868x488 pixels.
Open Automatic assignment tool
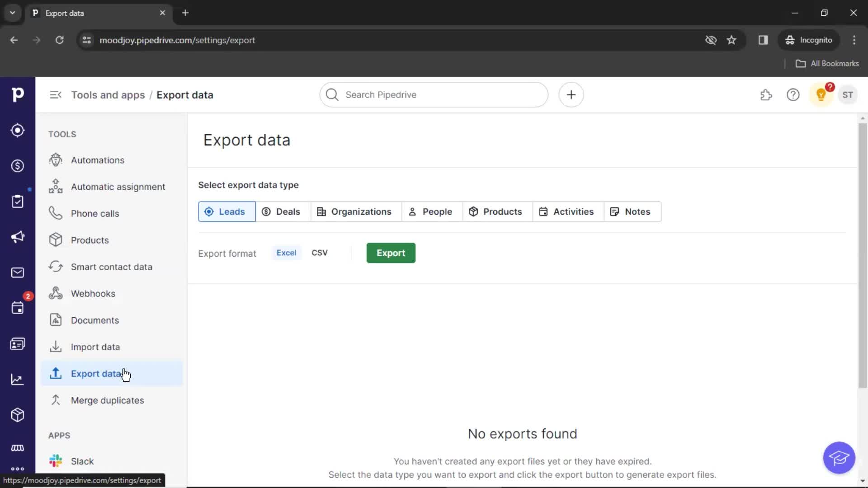118,187
